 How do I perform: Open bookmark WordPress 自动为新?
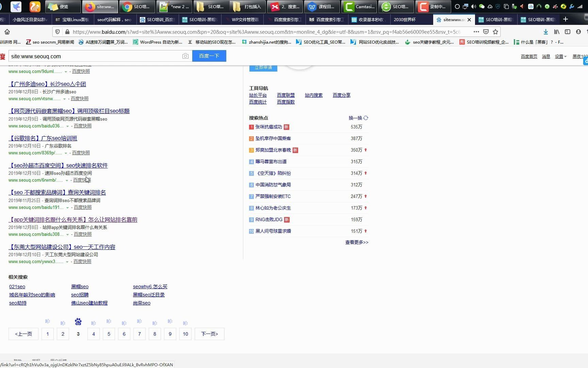click(158, 42)
